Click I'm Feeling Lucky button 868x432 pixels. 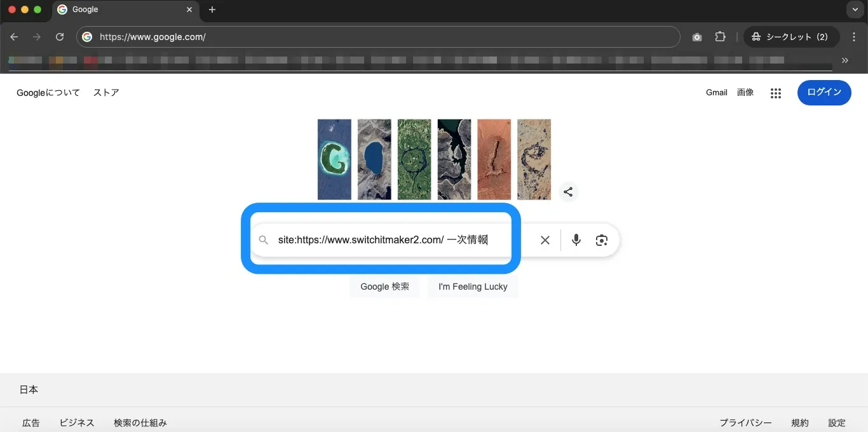[473, 287]
